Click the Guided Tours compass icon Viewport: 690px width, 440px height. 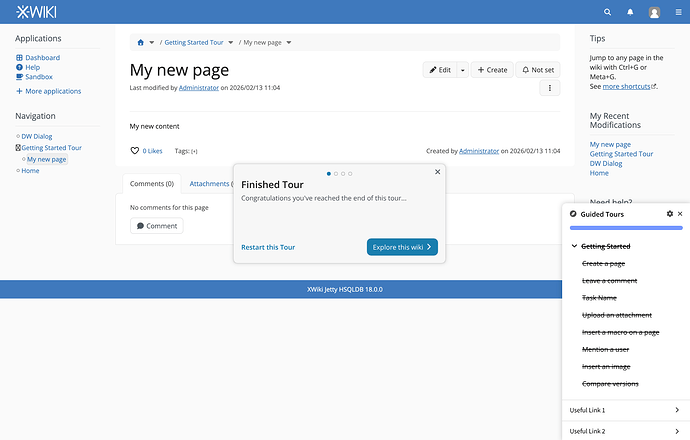[x=573, y=214]
